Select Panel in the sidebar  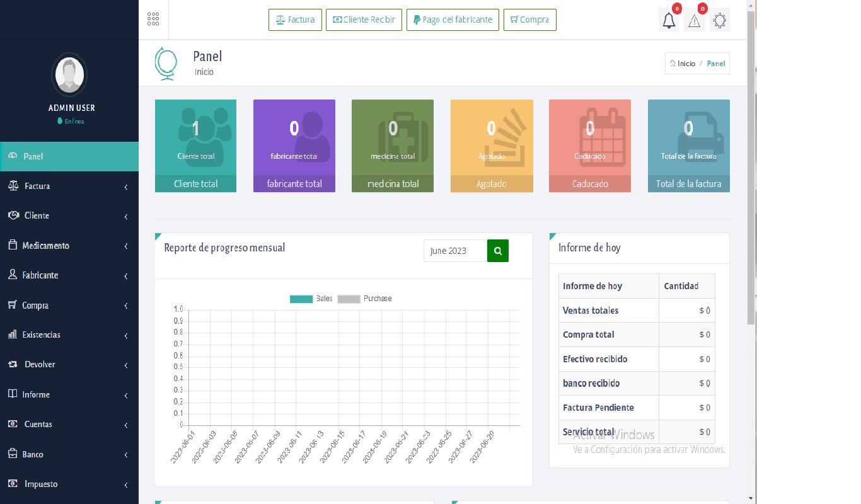pos(69,156)
